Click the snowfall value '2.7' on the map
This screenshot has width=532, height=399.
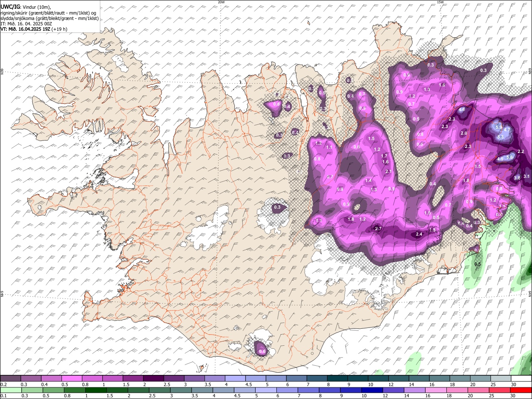(378, 229)
